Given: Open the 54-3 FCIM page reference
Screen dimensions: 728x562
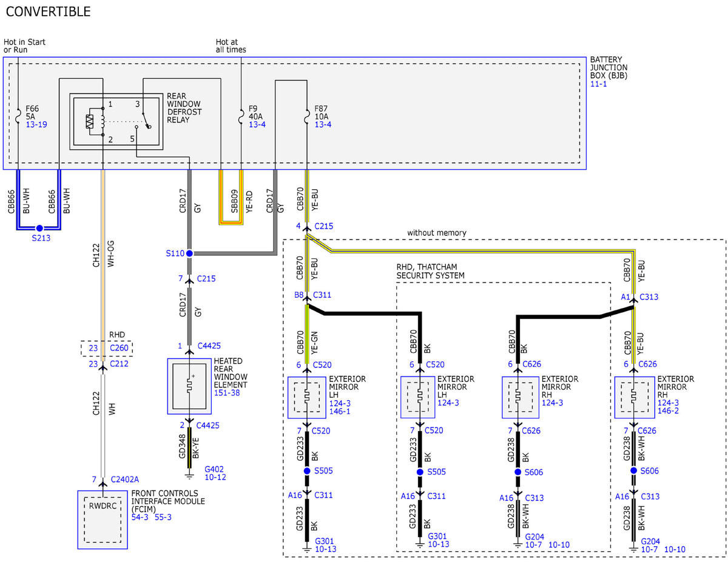Looking at the screenshot, I should pos(140,517).
